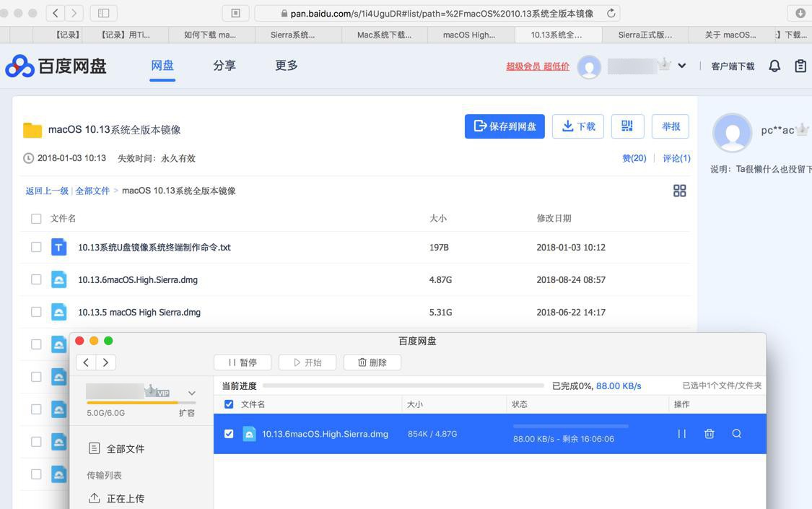
Task: Click the 10.13.5 dmg file icon
Action: click(x=58, y=312)
